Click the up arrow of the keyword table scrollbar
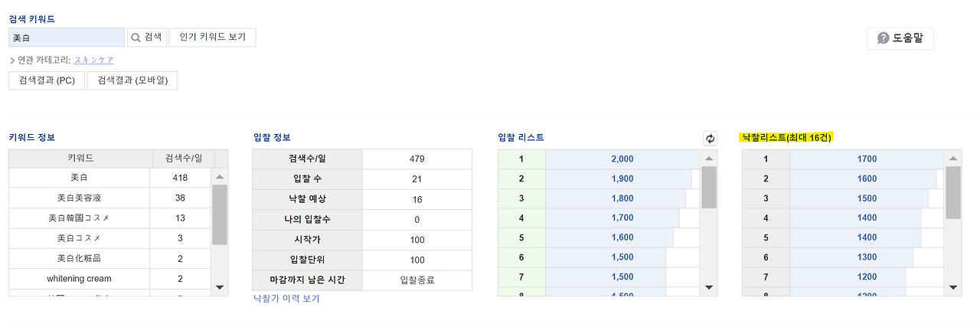This screenshot has height=324, width=980. (x=220, y=177)
